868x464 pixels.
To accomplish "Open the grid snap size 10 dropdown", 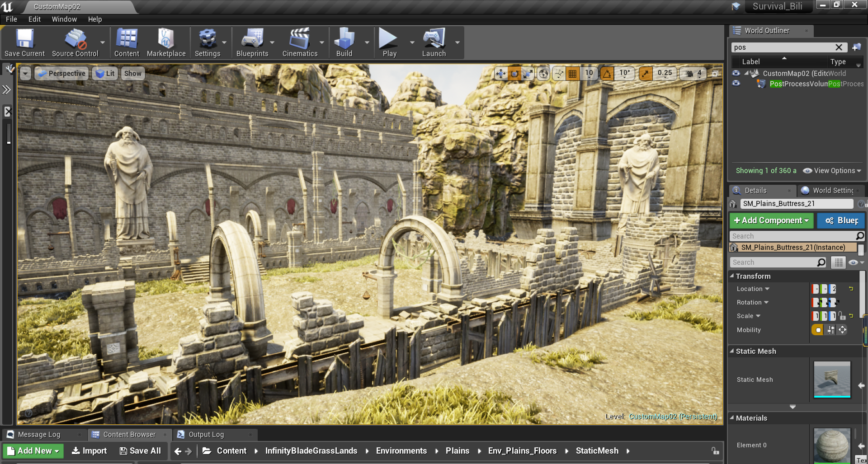I will coord(589,73).
